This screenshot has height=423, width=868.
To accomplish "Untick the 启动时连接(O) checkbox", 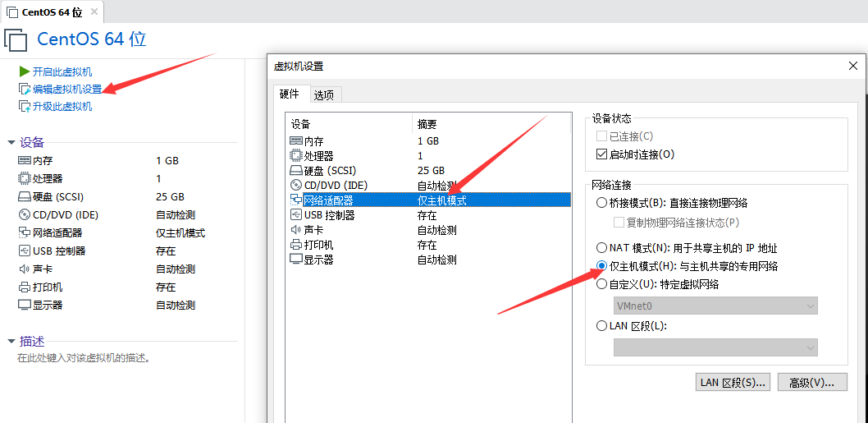I will pyautogui.click(x=601, y=154).
